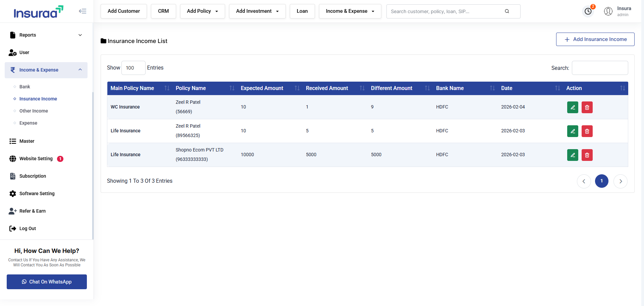Collapse the Income & Expense sidebar menu
644x306 pixels.
(x=46, y=70)
